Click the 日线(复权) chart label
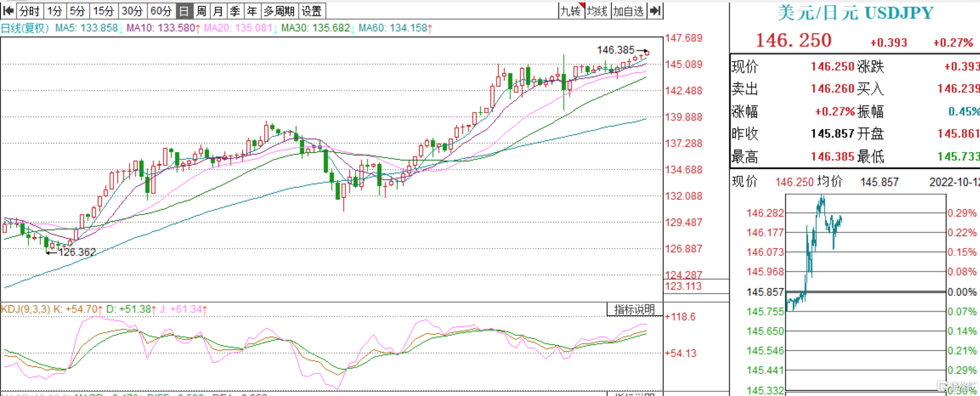This screenshot has width=980, height=396. pos(25,28)
